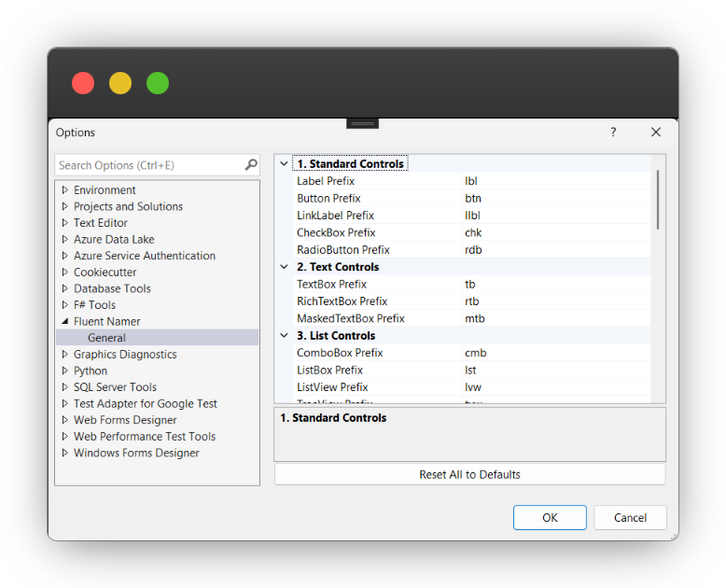Screen dimensions: 726x588
Task: Select the Environment tree item
Action: pos(105,189)
